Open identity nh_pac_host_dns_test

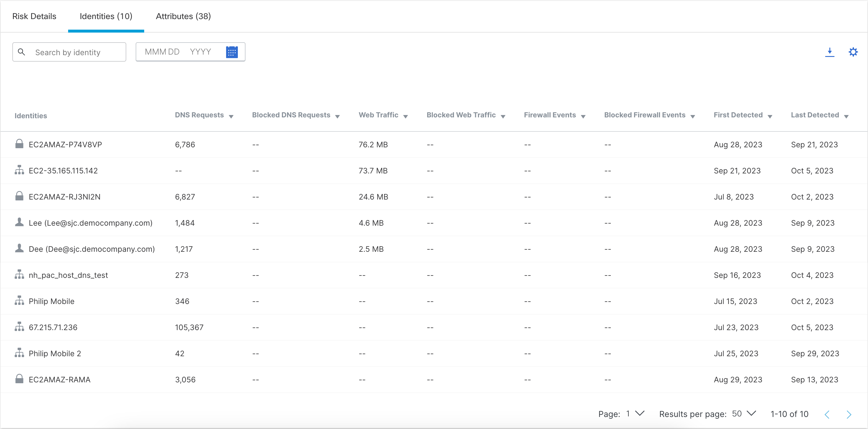coord(68,275)
